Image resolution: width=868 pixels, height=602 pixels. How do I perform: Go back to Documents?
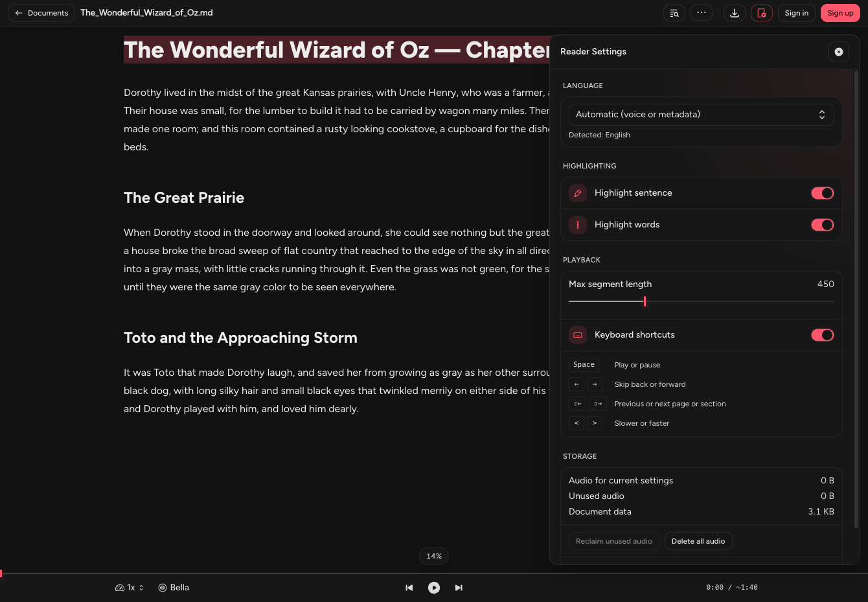coord(41,13)
